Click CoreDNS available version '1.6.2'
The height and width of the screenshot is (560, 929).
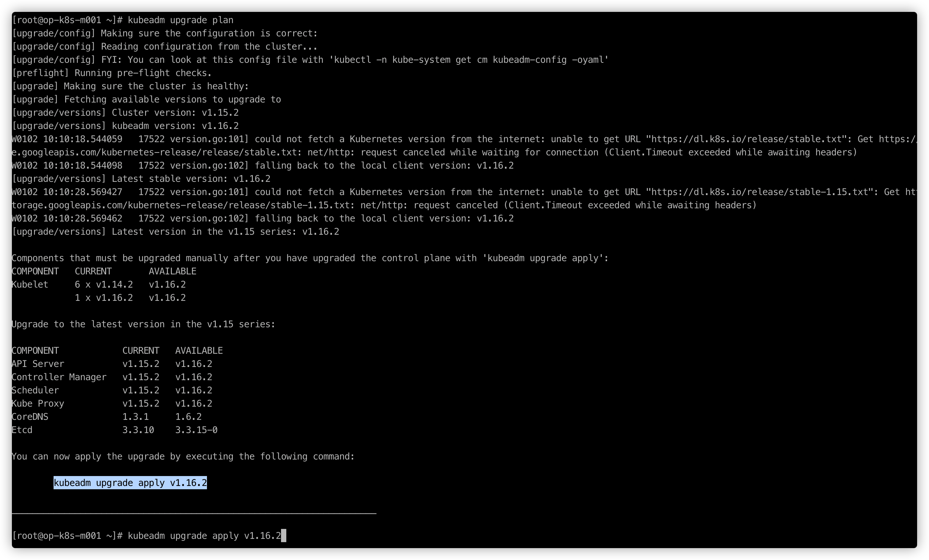[188, 416]
